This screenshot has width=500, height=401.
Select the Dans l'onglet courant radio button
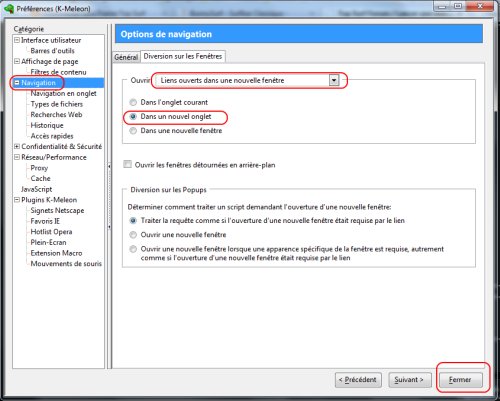tap(133, 102)
